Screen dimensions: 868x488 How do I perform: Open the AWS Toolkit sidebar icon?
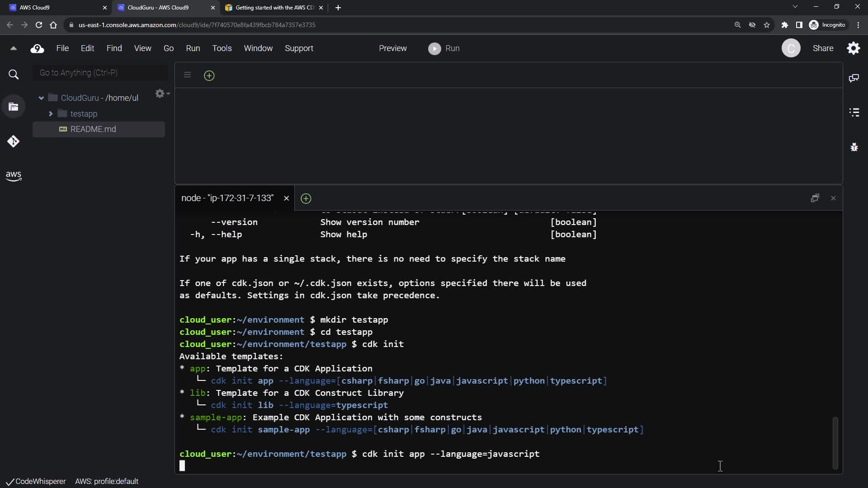(13, 176)
